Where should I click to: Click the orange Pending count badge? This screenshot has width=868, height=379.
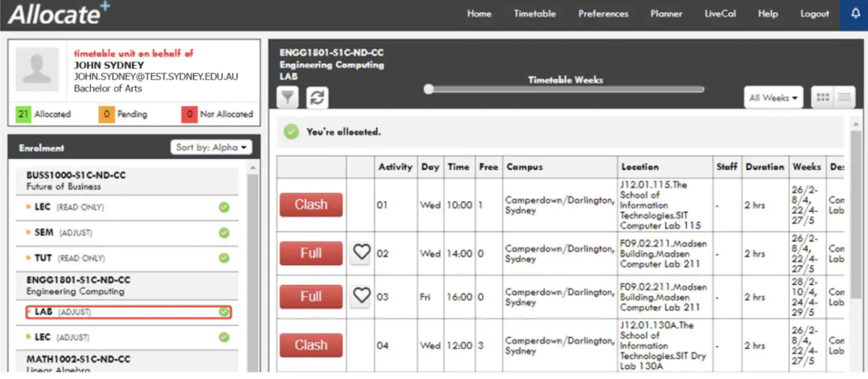tap(106, 115)
